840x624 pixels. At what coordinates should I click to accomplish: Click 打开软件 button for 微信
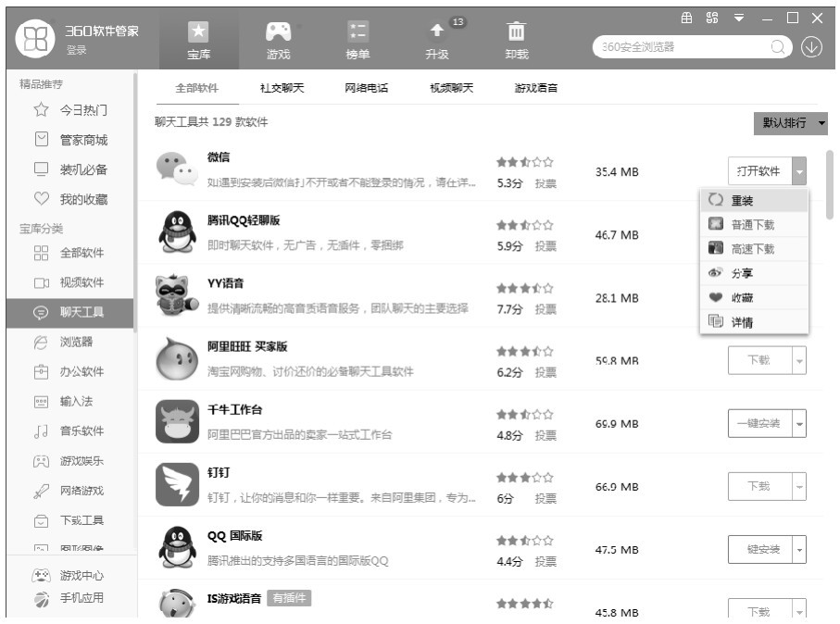(x=759, y=171)
